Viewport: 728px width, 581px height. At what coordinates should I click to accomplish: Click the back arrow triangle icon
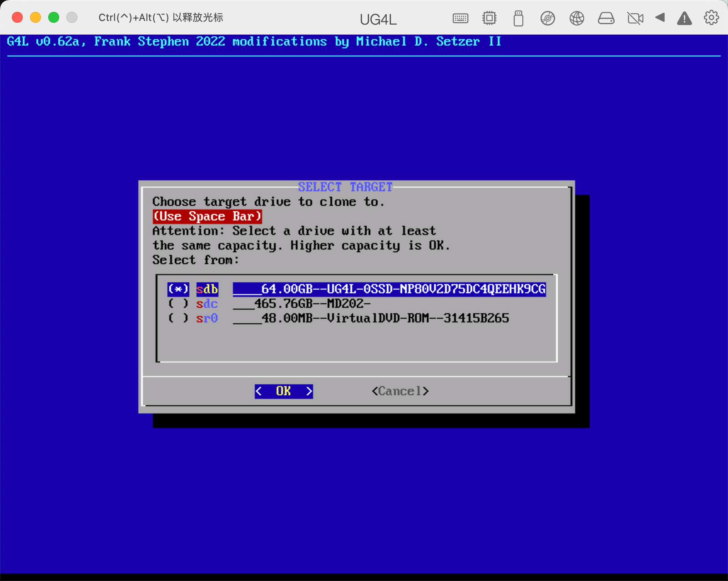coord(660,18)
